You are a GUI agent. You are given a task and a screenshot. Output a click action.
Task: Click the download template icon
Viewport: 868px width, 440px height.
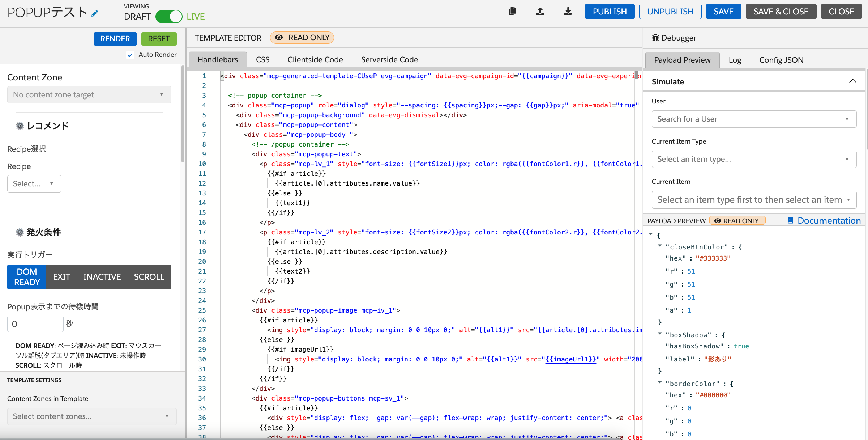[x=568, y=12]
